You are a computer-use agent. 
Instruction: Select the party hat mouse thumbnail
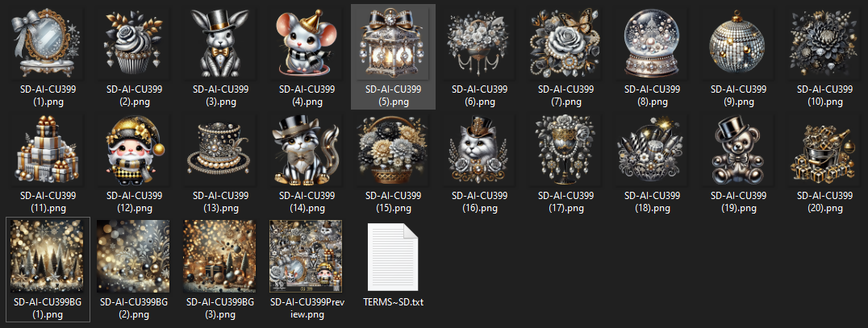(x=307, y=44)
